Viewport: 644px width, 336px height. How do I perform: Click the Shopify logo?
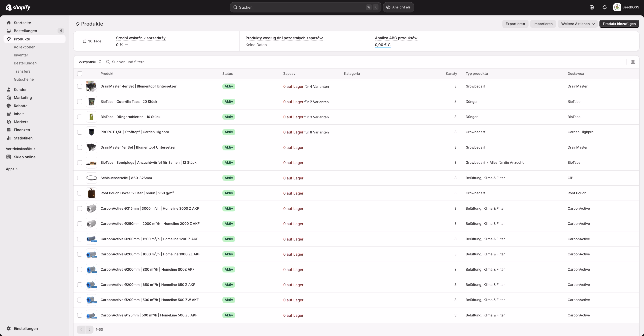click(18, 7)
